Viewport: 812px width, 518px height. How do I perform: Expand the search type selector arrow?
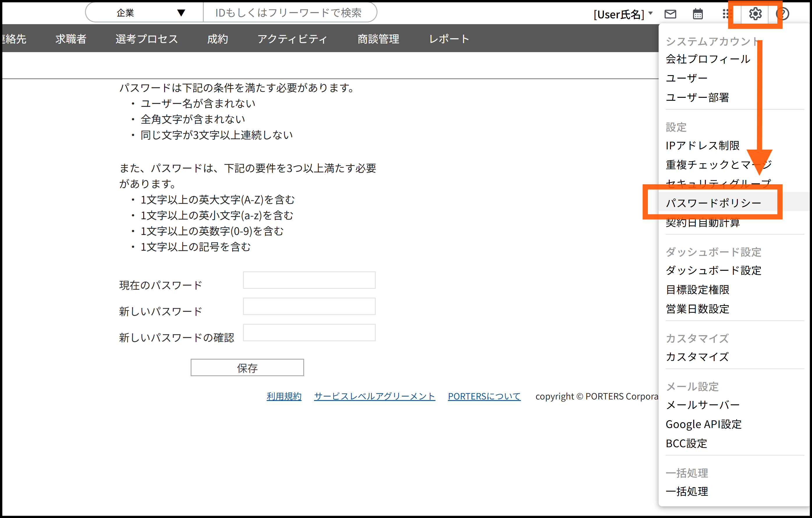[181, 13]
